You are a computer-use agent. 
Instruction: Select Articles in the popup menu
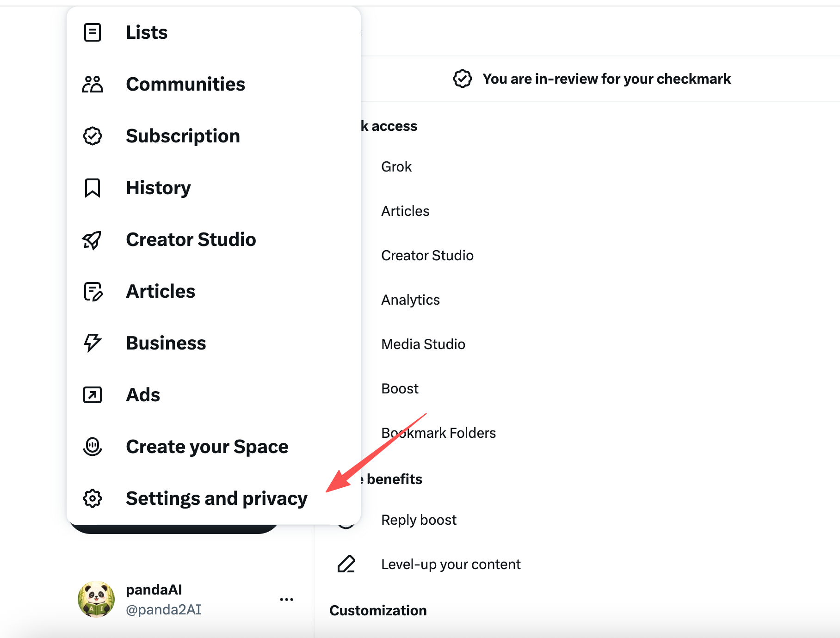(214, 291)
